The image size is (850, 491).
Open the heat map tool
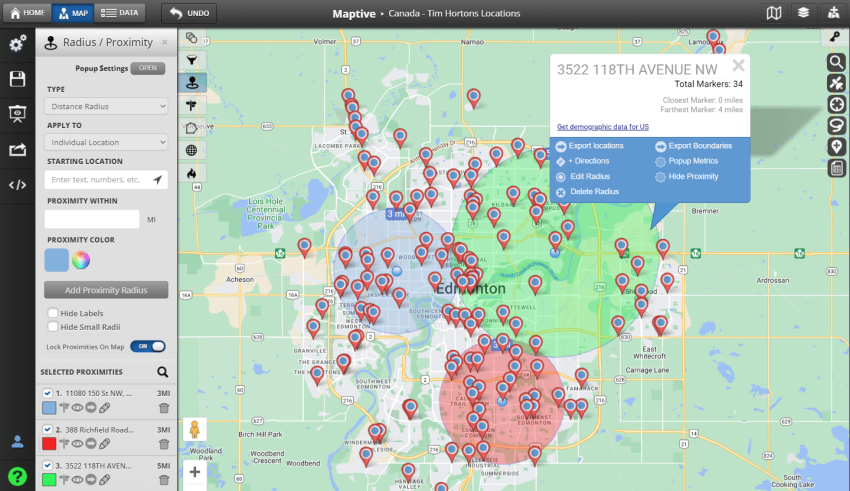191,174
